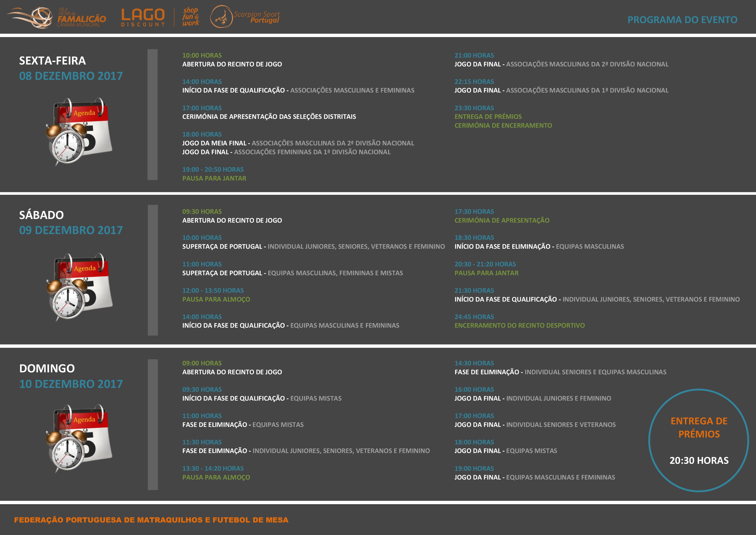Click the Jogo da Final Equipas Mistas line

506,451
